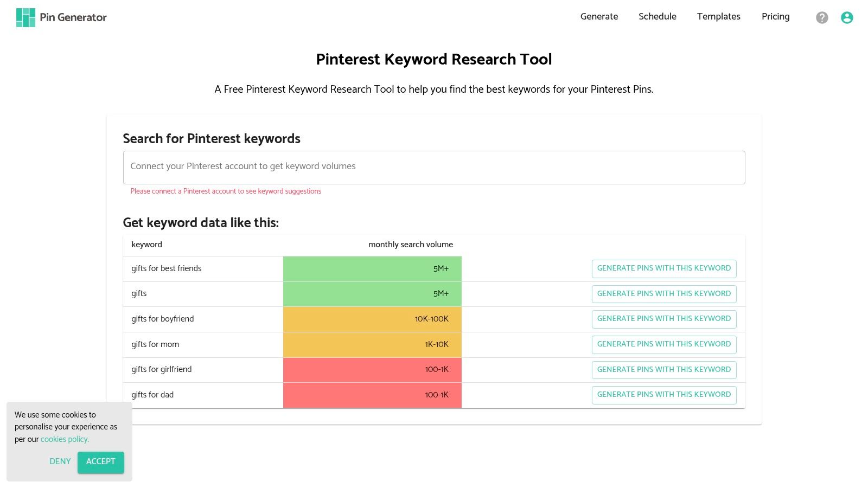Click the keyword search input field
The image size is (868, 488).
coord(434,167)
